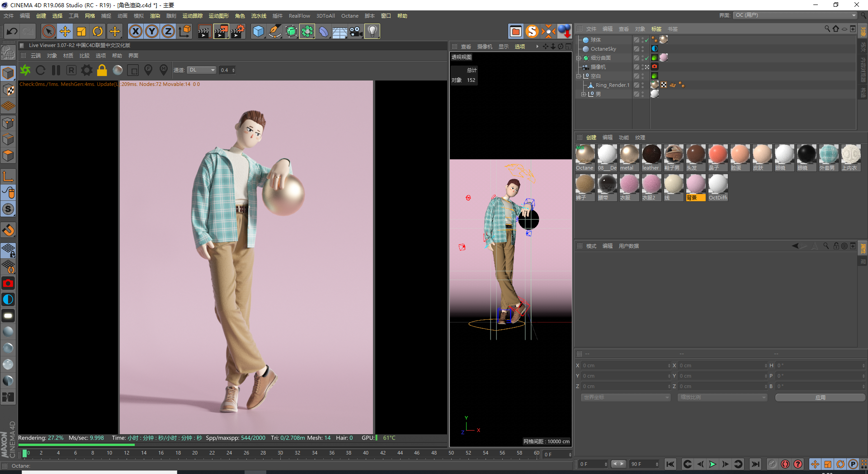Expand the 细分曲面 object tree node

pyautogui.click(x=578, y=58)
